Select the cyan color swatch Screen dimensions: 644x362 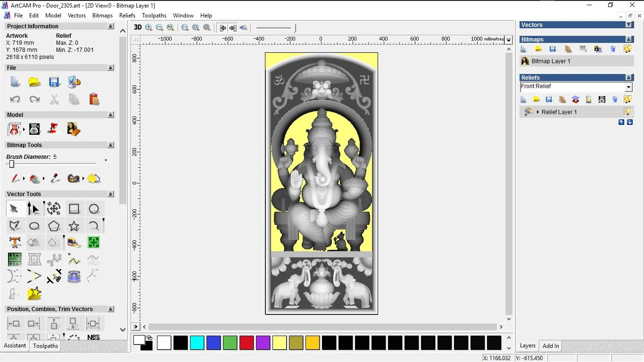tap(197, 343)
